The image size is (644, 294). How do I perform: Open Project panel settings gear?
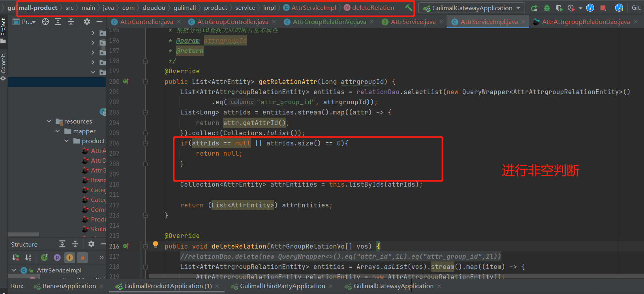point(87,22)
